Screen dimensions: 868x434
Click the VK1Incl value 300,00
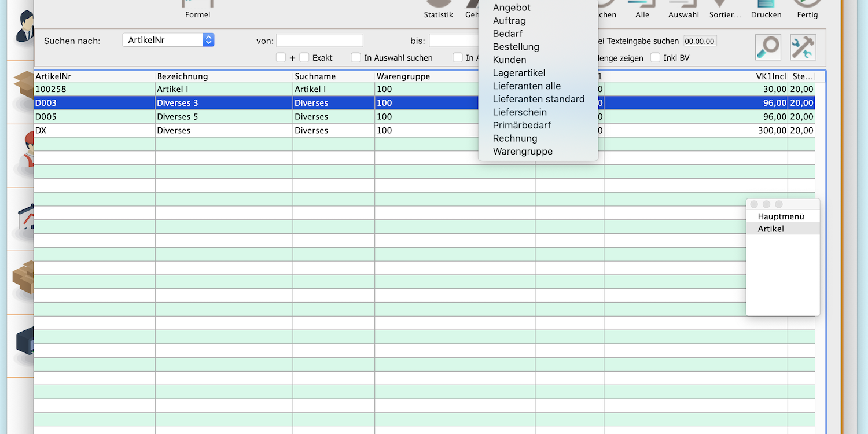click(x=773, y=130)
